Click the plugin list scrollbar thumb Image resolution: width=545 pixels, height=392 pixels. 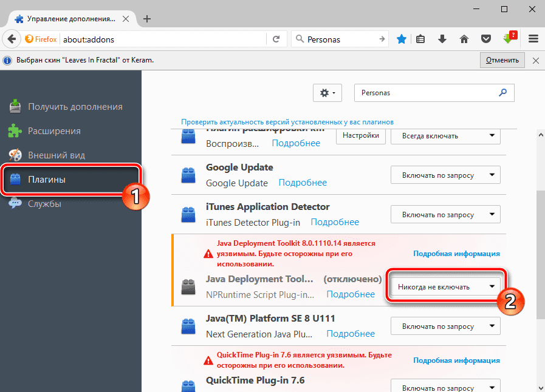[541, 254]
